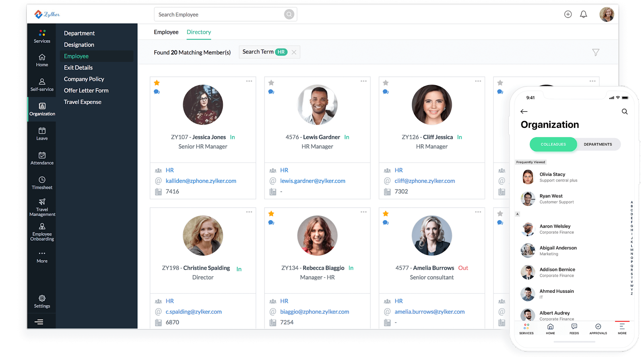Click email amelia.burrows@zylker.com
Image resolution: width=644 pixels, height=357 pixels.
click(x=429, y=312)
